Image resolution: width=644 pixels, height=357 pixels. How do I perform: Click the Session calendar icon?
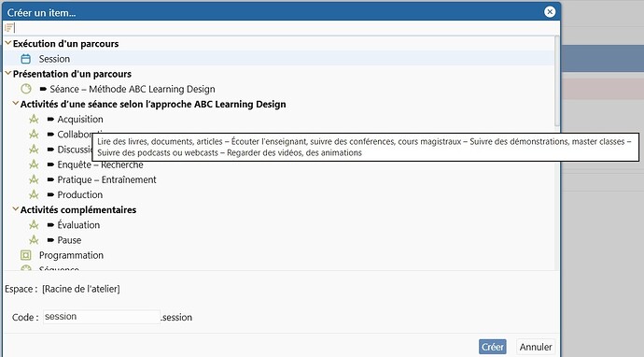pyautogui.click(x=26, y=59)
